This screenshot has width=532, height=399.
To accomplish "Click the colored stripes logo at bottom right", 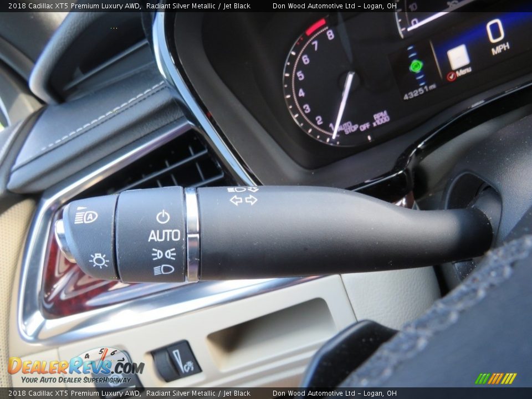I will pos(495,378).
